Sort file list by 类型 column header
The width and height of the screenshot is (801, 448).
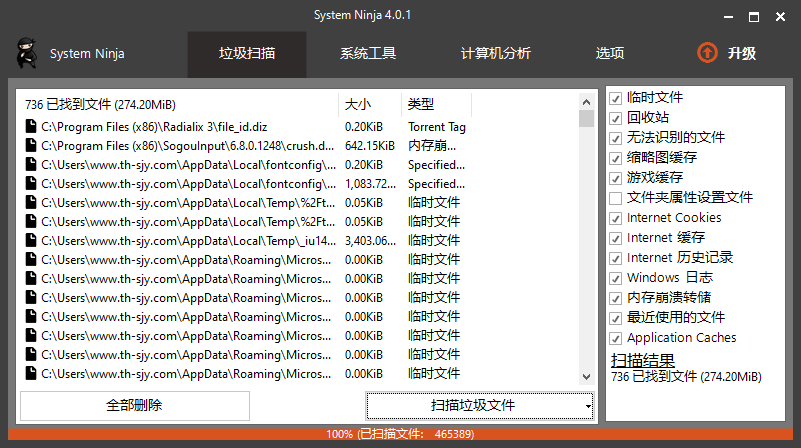[x=421, y=104]
